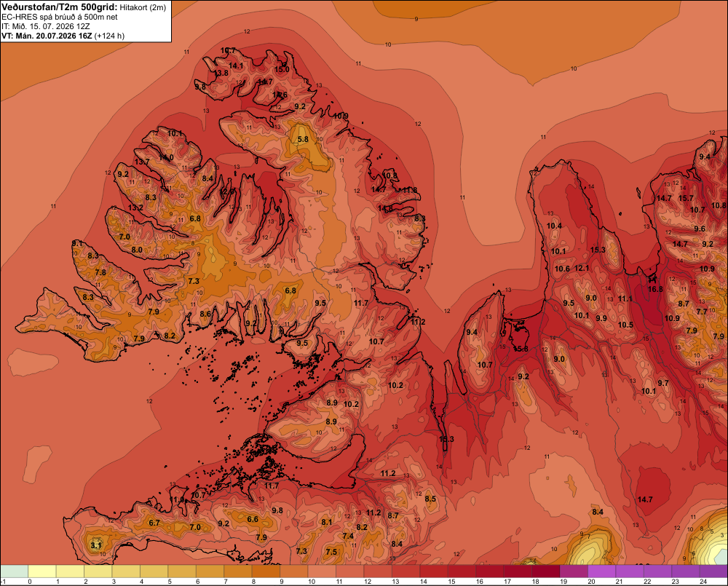Click the 14.1 temperature label
This screenshot has width=728, height=586.
point(236,66)
